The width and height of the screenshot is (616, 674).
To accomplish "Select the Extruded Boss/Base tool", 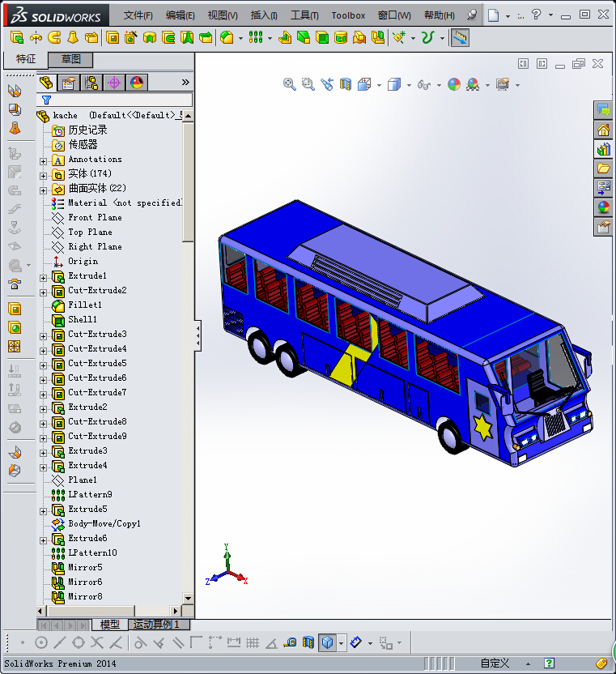I will (17, 38).
